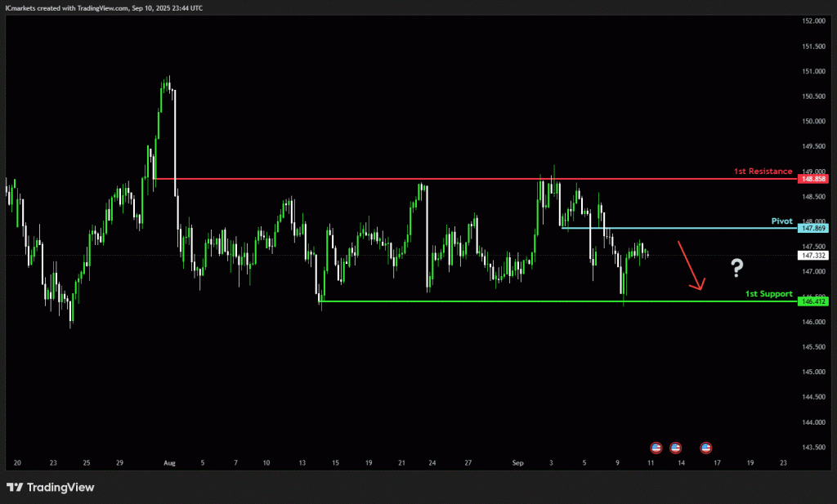Click the 144.000 price axis label

pos(813,421)
